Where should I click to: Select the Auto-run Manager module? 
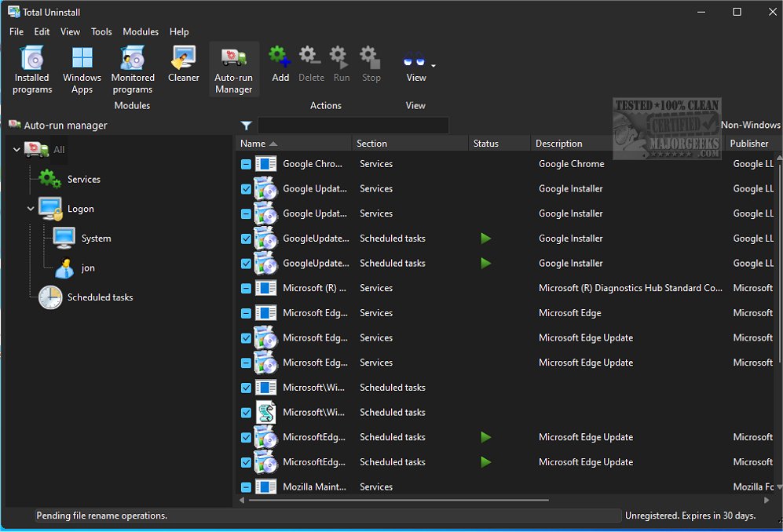[233, 69]
